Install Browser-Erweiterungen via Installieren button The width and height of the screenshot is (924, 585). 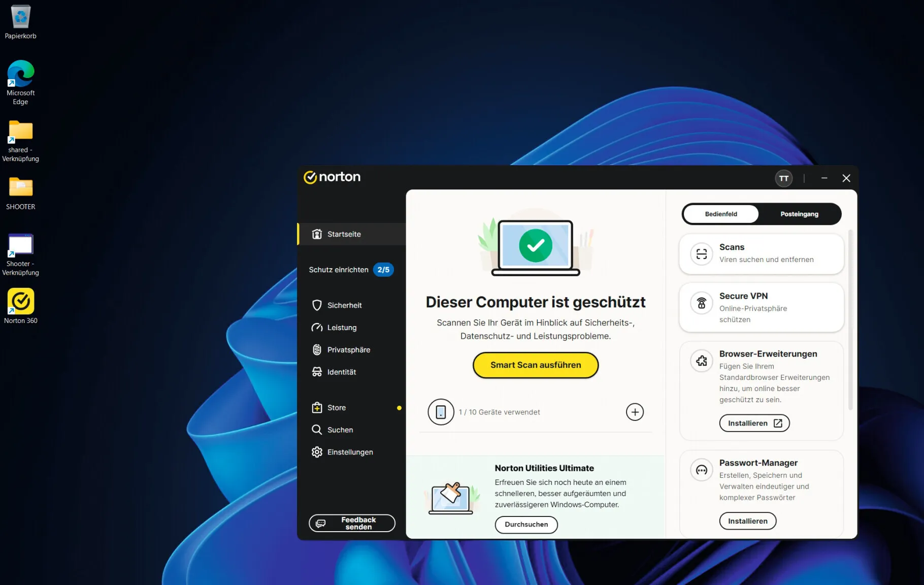click(x=754, y=423)
